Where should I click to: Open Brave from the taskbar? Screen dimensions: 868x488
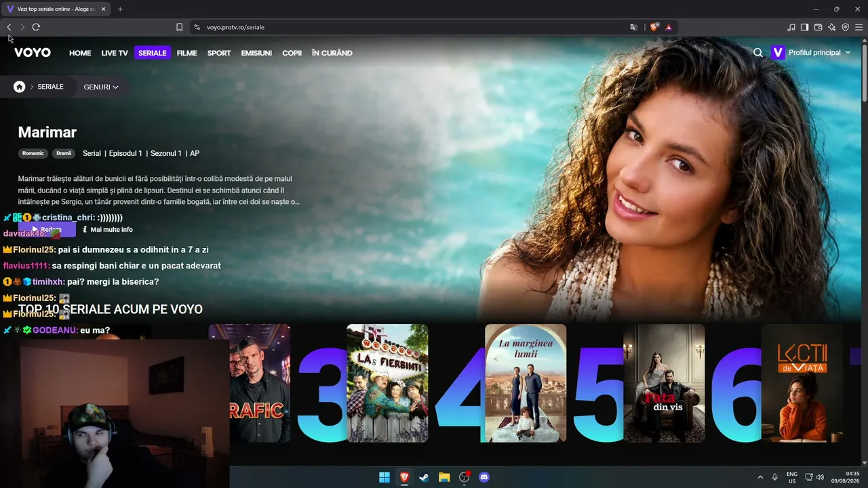pos(404,477)
